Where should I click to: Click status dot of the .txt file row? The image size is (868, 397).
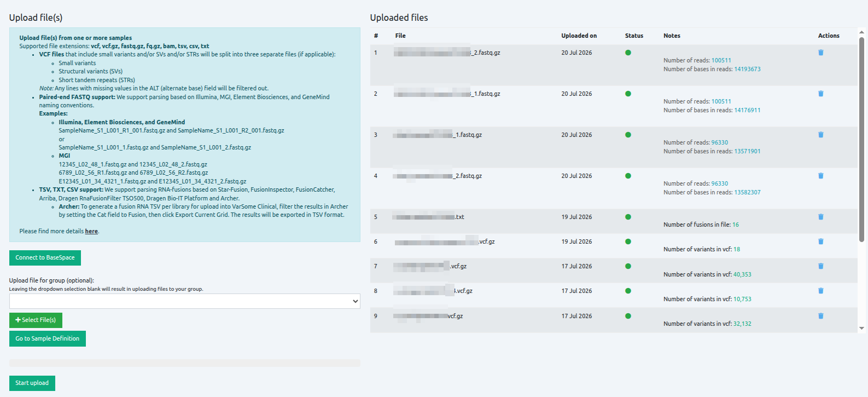pos(628,217)
